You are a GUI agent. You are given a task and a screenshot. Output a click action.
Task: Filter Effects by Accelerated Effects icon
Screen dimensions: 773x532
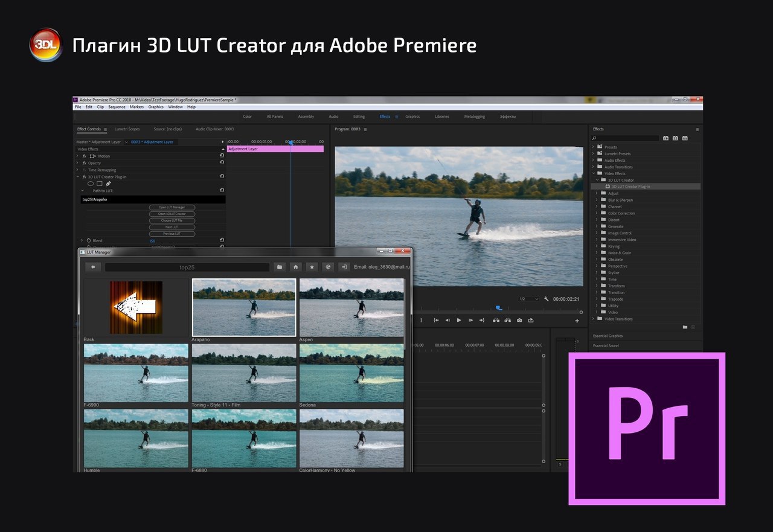pyautogui.click(x=666, y=138)
